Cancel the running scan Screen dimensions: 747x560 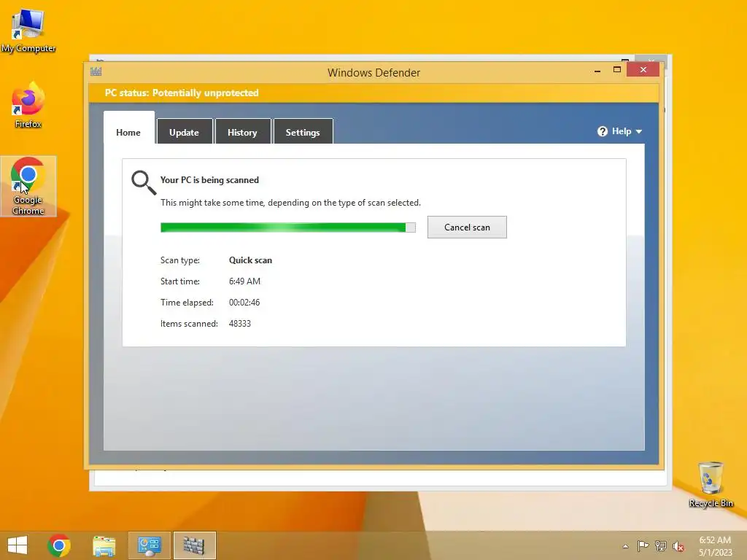click(x=467, y=227)
